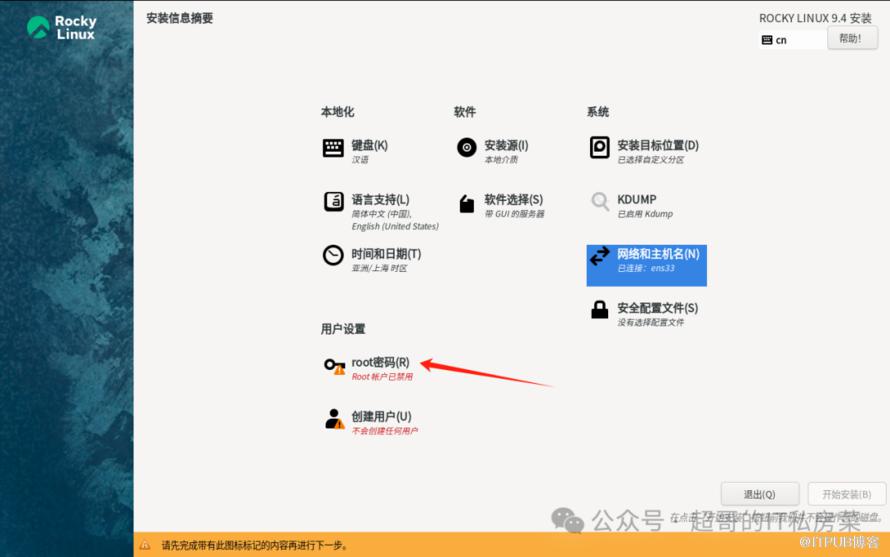Click the '已启用 Kdump' status text
This screenshot has height=557, width=890.
645,214
